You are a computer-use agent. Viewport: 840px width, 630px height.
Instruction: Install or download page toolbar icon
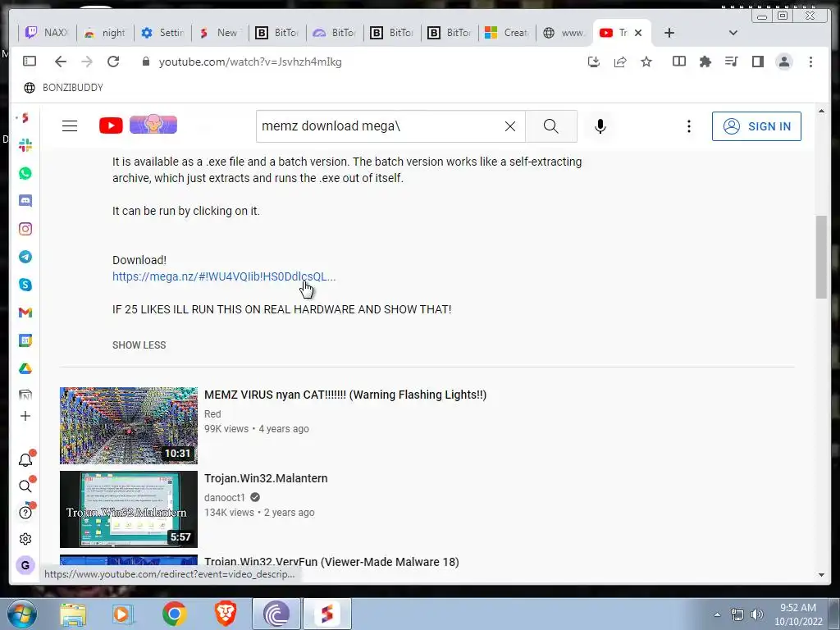click(x=594, y=62)
